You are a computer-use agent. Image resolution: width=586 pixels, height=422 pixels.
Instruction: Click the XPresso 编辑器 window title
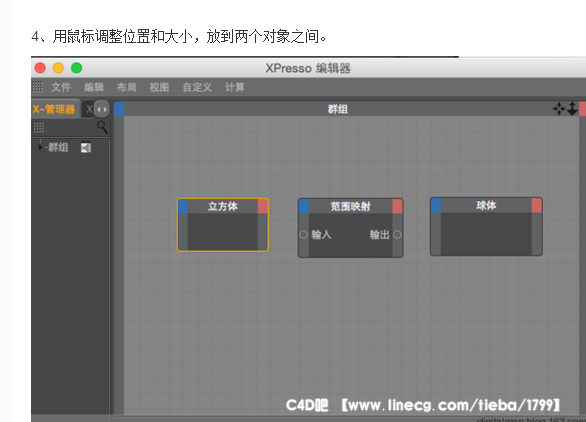pos(308,68)
